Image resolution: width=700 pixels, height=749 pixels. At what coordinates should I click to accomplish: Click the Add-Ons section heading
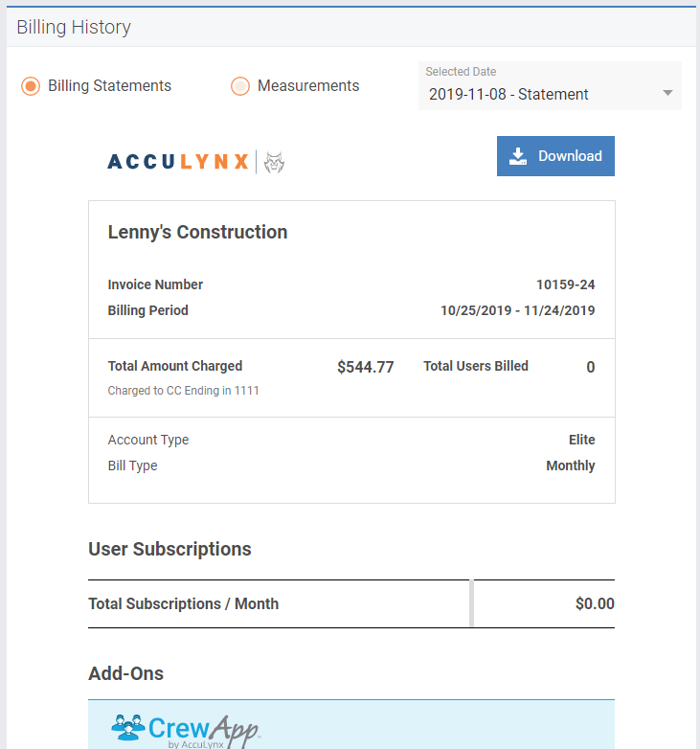tap(126, 673)
